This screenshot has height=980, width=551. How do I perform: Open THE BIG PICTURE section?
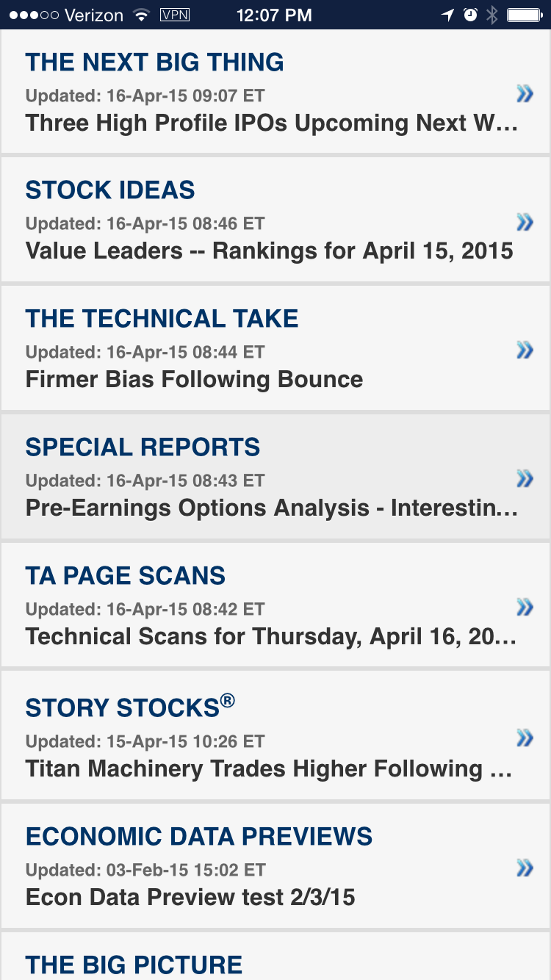point(134,964)
